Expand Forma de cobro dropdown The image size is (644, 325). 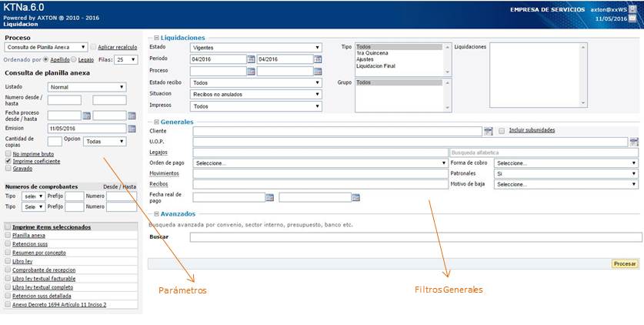pos(566,163)
